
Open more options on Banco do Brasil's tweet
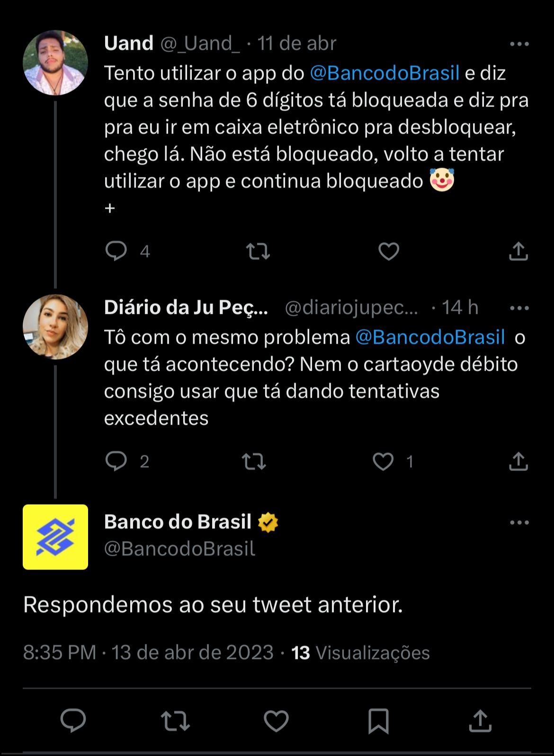[x=519, y=523]
